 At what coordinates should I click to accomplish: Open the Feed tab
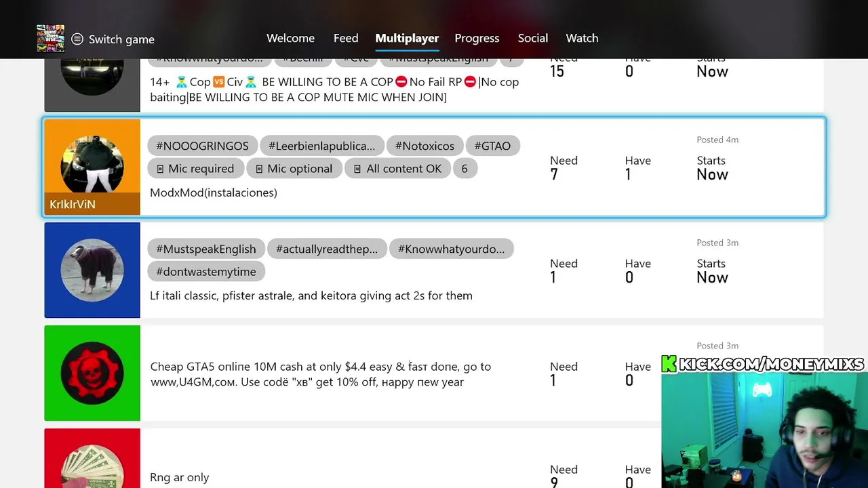346,38
